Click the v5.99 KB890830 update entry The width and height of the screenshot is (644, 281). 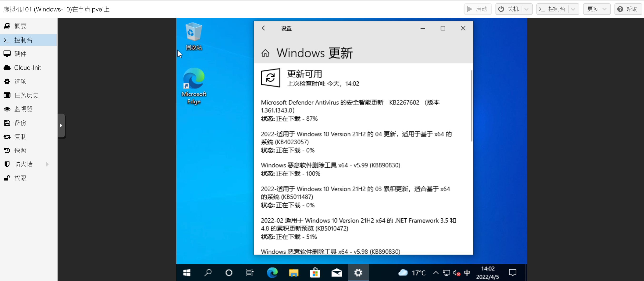(331, 169)
